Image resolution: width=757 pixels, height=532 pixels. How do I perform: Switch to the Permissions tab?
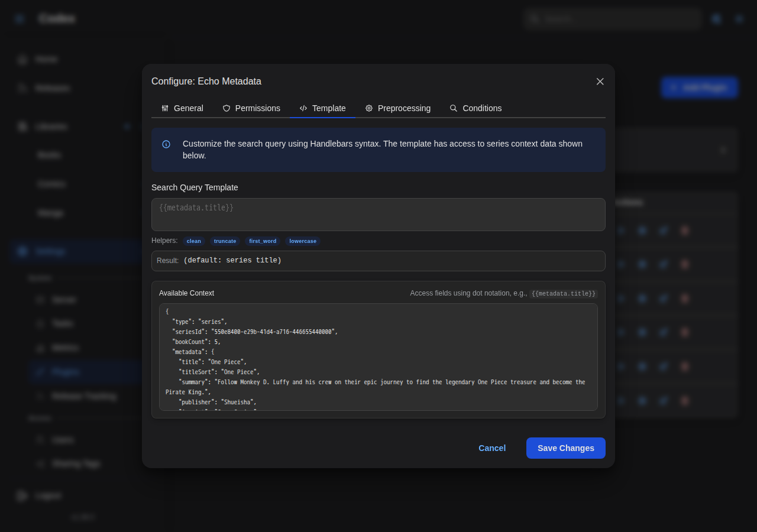click(x=251, y=108)
